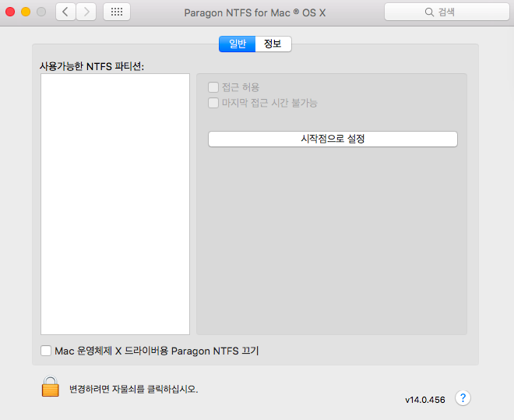Enable the 접근 허용 checkbox

point(213,87)
